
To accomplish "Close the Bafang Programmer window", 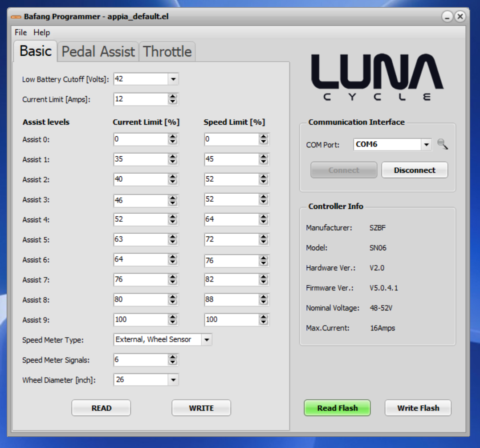I will click(460, 16).
